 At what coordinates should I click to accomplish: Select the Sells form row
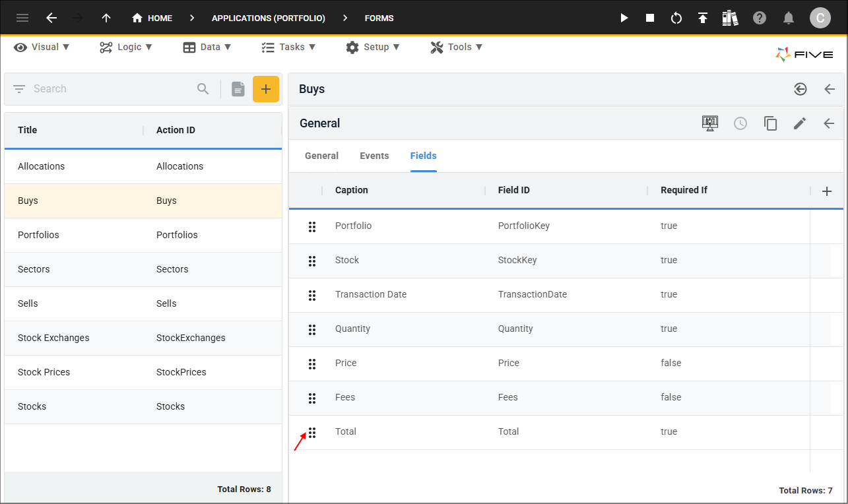point(143,303)
